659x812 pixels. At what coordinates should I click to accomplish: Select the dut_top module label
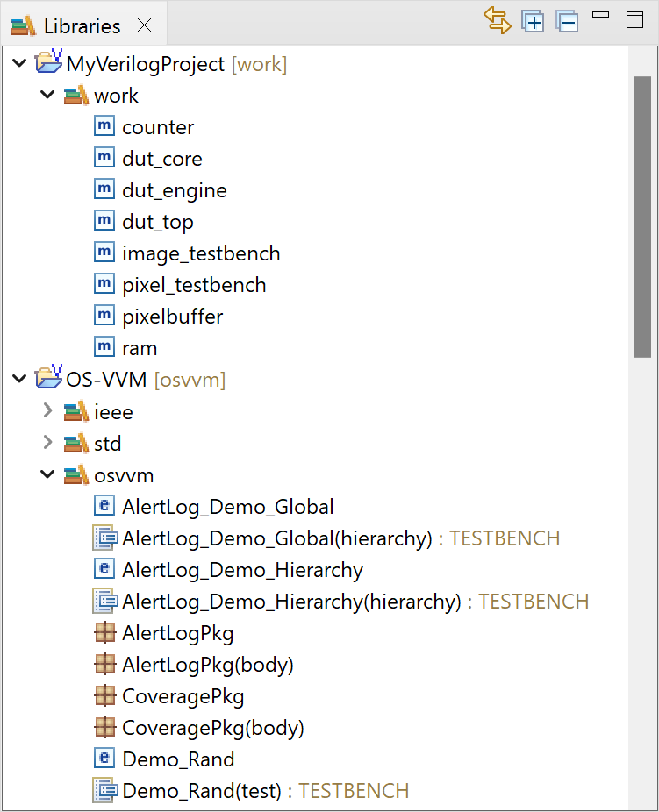(158, 223)
